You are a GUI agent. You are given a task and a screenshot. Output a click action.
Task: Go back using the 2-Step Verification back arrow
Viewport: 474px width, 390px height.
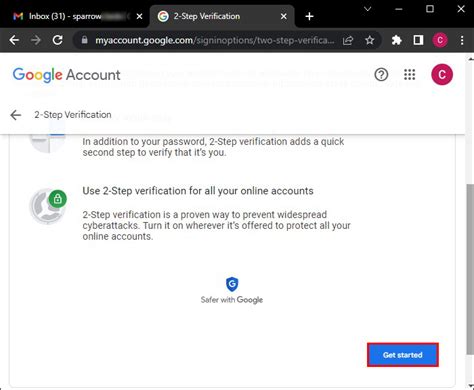[x=15, y=115]
